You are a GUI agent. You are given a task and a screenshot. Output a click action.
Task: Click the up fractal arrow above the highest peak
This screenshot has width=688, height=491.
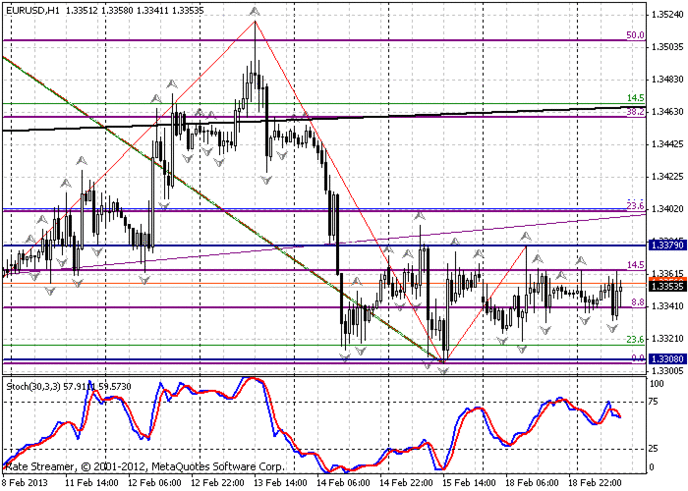click(254, 10)
